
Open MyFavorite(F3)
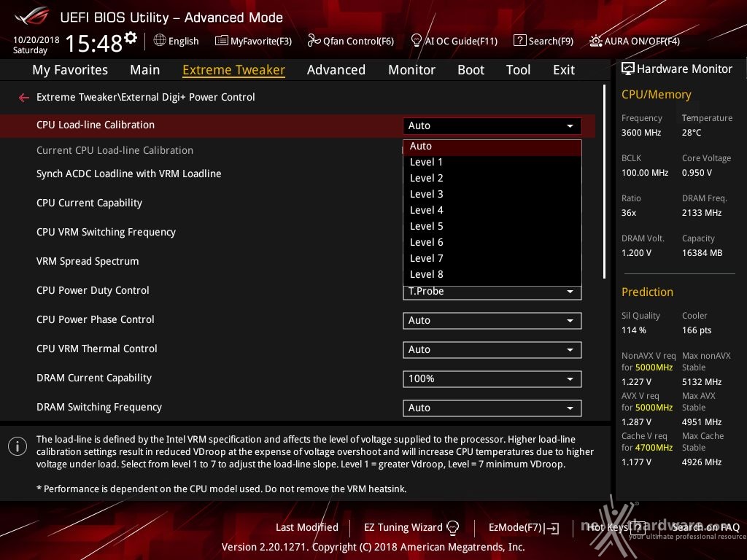coord(253,41)
